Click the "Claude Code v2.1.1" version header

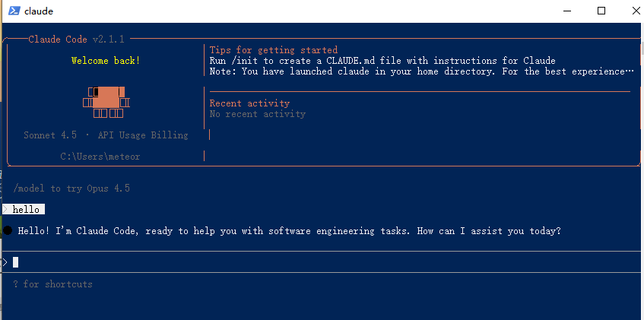[76, 39]
